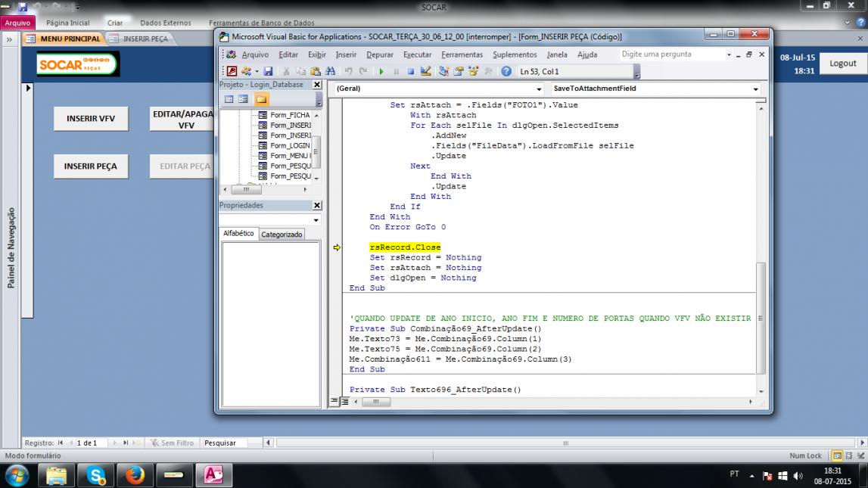Image resolution: width=868 pixels, height=488 pixels.
Task: Open the Ferramentas menu
Action: [x=462, y=54]
